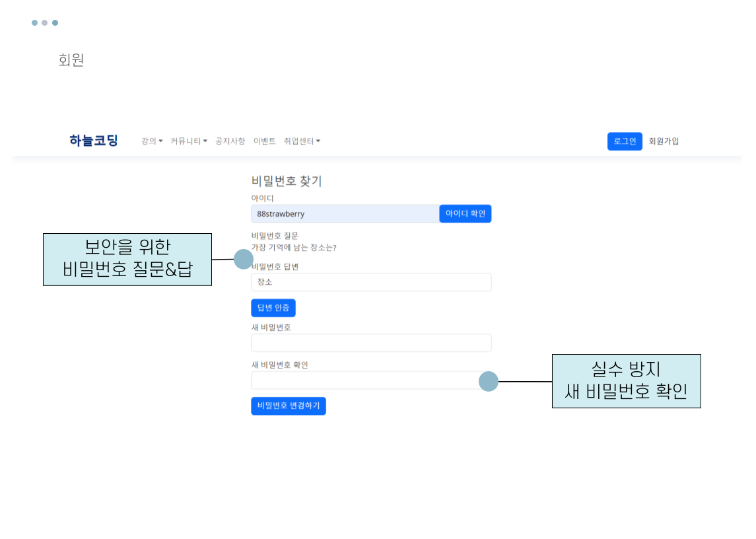Expand the 커뮤니티 dropdown
The image size is (756, 539).
pos(188,141)
